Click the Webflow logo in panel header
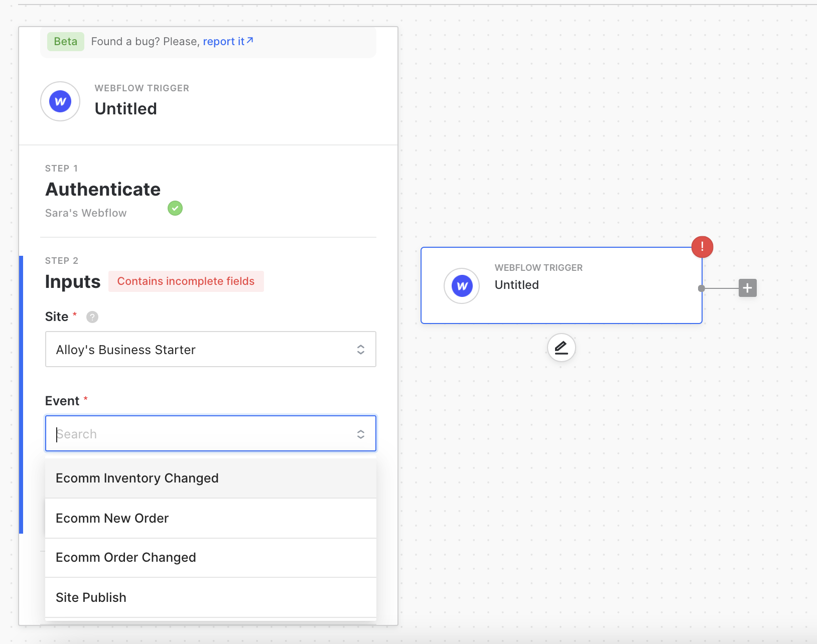This screenshot has width=817, height=644. (60, 101)
